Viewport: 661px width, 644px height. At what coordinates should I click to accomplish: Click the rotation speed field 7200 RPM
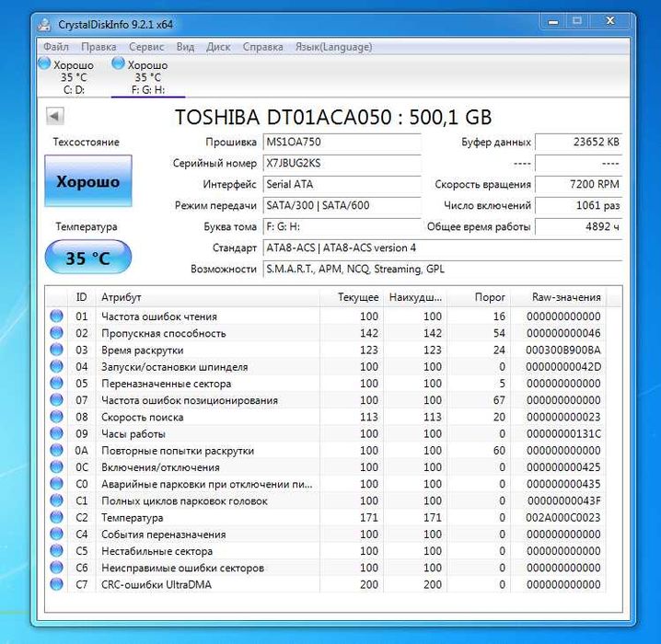coord(579,184)
